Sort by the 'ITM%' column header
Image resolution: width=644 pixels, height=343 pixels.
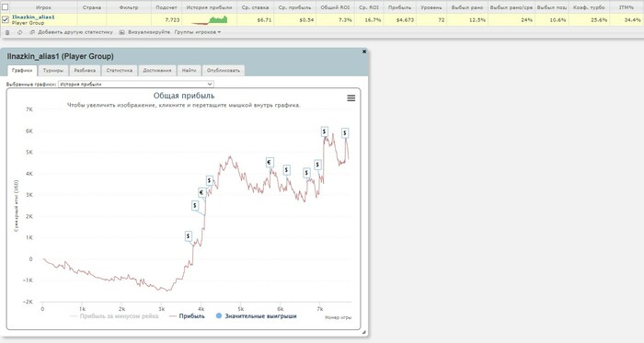coord(627,7)
